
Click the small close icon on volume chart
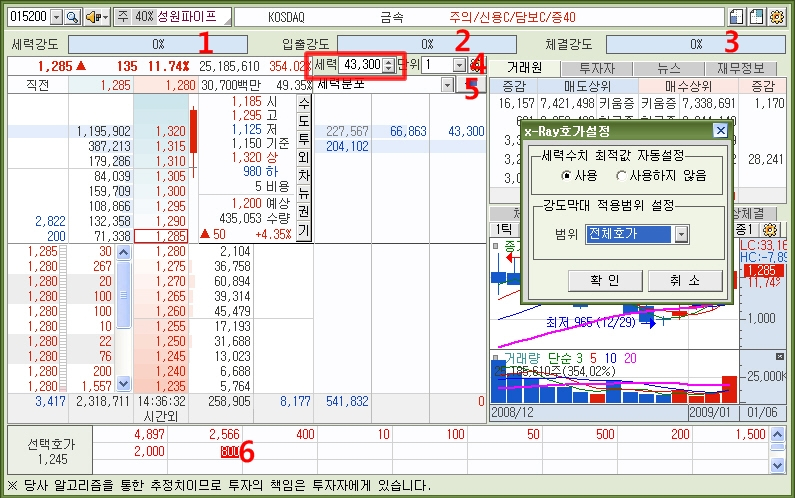click(x=780, y=357)
